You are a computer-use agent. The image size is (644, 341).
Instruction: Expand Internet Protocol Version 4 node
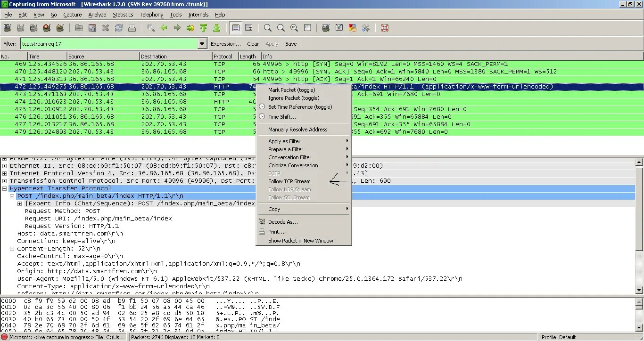pos(5,173)
